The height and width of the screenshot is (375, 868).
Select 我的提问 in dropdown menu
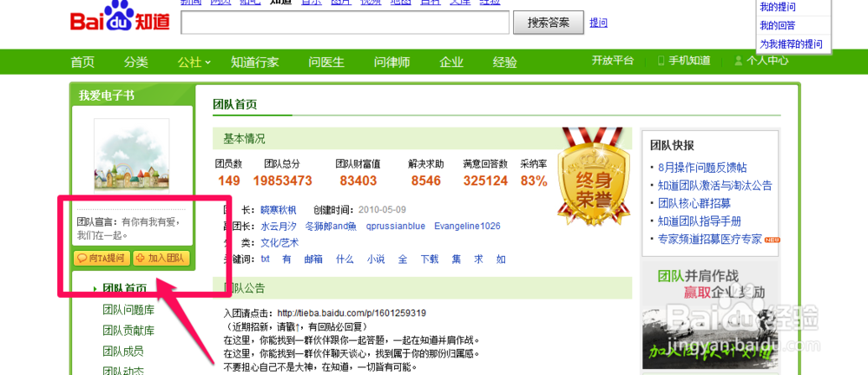(x=777, y=7)
